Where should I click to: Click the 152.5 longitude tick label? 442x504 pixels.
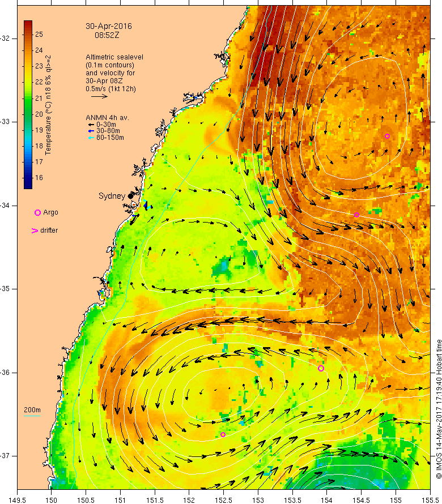pyautogui.click(x=224, y=500)
